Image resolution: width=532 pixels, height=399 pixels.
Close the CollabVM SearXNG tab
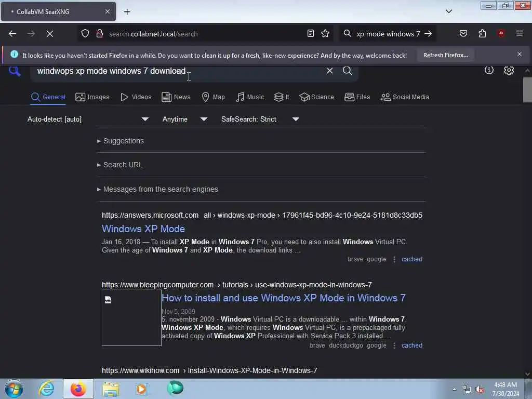[108, 11]
